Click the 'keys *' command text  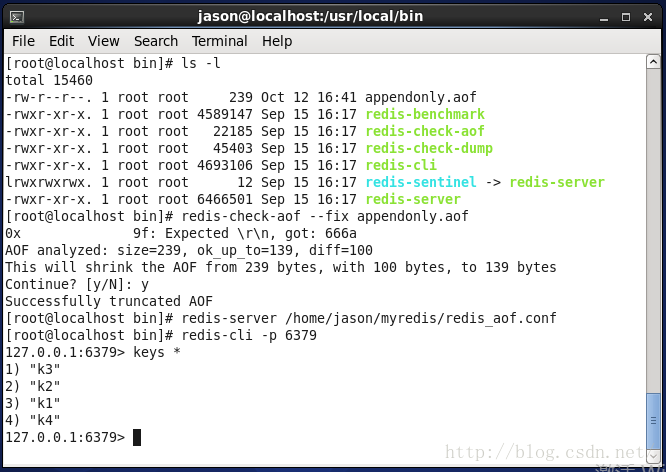(x=157, y=352)
